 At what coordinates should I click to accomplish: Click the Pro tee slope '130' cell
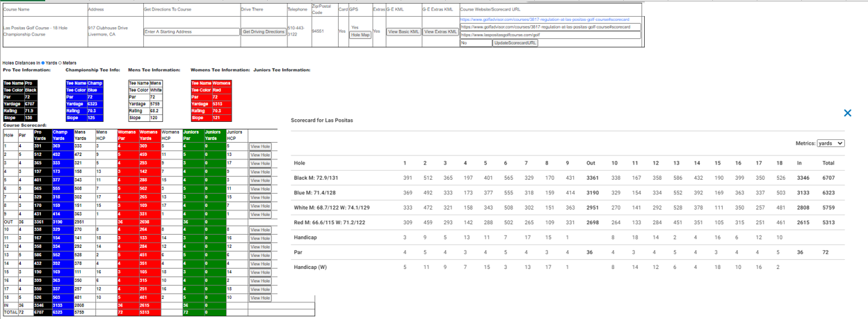point(31,118)
